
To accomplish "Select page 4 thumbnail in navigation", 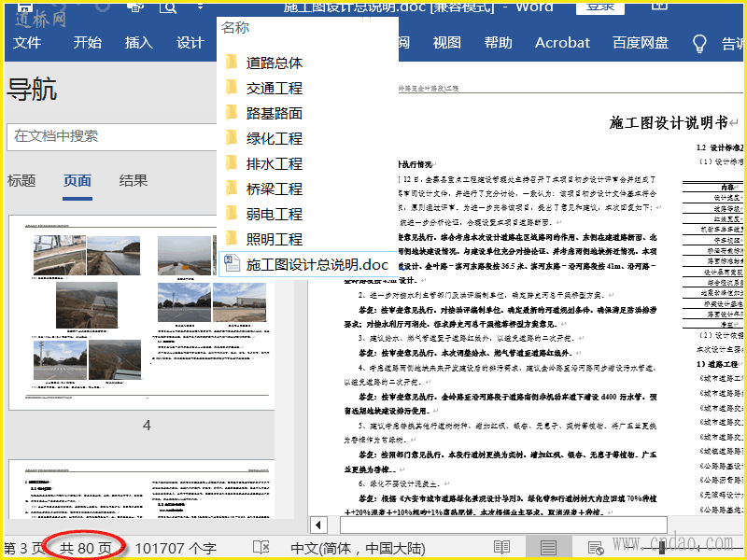I will 142,313.
